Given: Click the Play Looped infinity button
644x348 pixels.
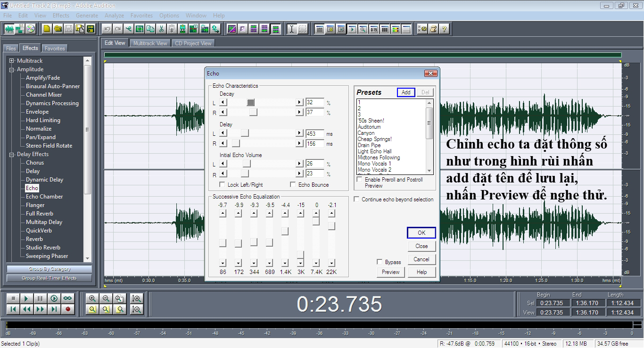Looking at the screenshot, I should point(68,298).
